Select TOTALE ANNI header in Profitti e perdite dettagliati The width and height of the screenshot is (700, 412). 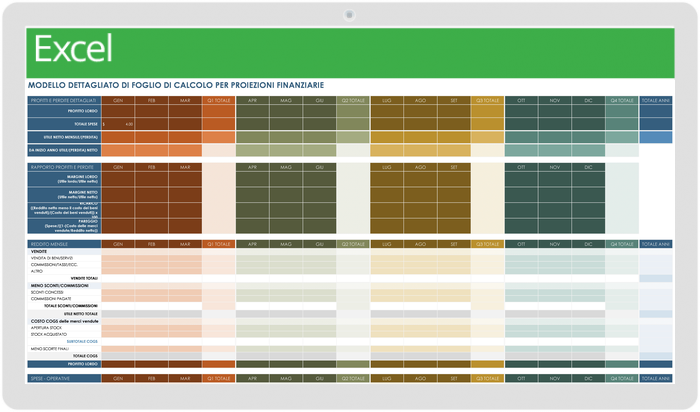(x=656, y=100)
